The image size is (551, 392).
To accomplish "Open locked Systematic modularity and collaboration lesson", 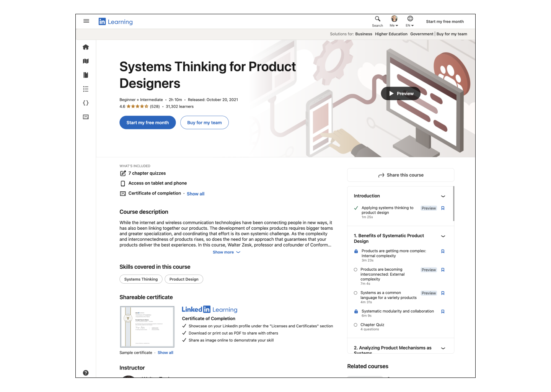I will click(398, 311).
